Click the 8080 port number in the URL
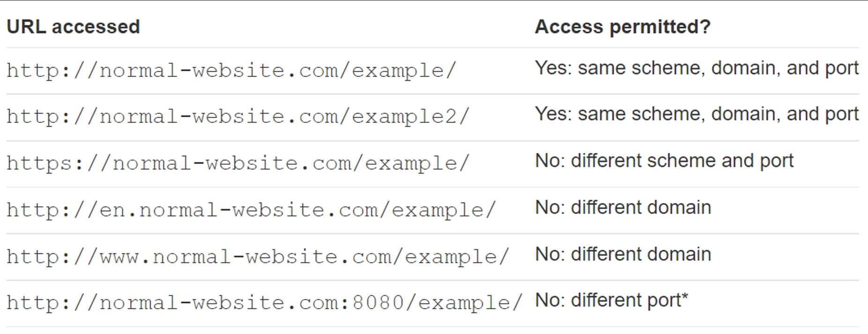 point(378,303)
